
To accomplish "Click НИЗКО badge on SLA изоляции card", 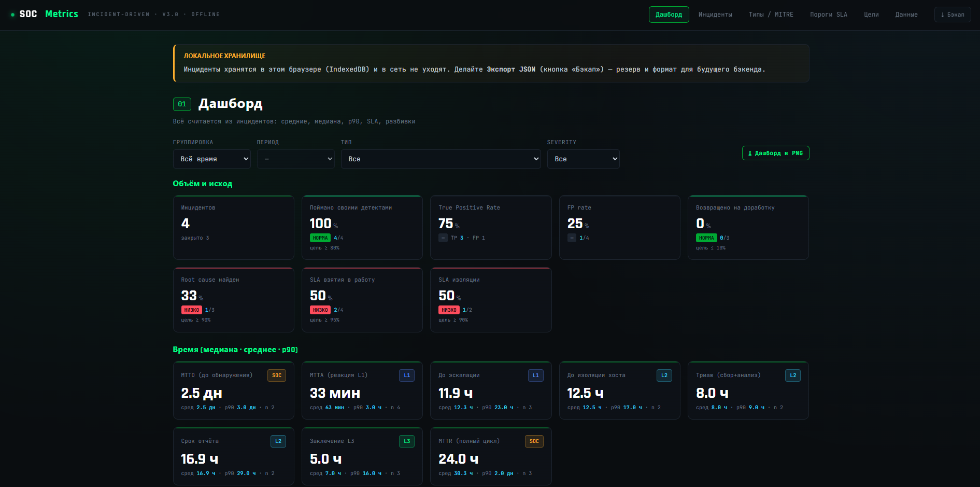I will pos(449,310).
